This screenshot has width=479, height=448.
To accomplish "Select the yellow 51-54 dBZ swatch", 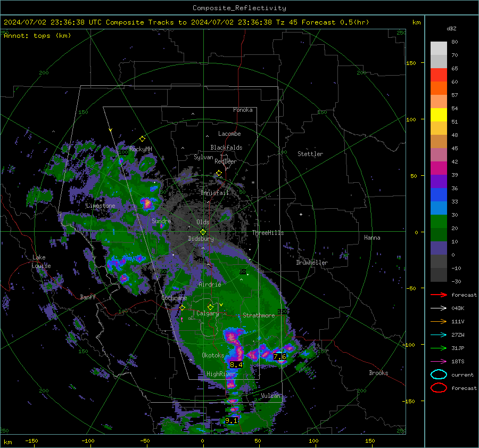I will (x=439, y=115).
